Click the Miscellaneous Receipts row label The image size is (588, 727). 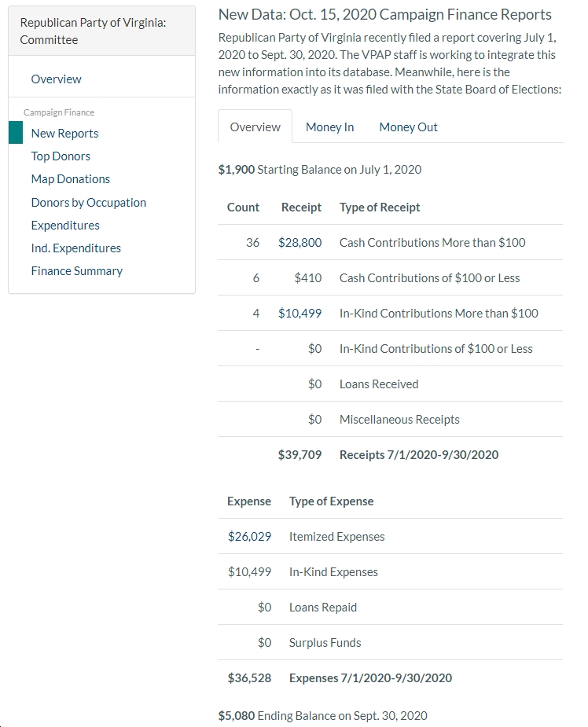(399, 419)
